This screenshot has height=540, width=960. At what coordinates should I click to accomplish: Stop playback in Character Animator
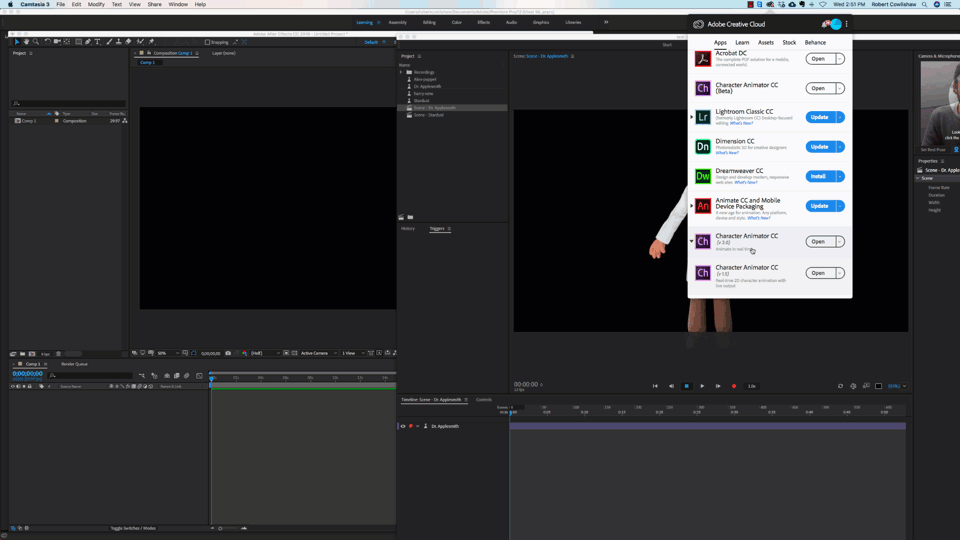[686, 386]
